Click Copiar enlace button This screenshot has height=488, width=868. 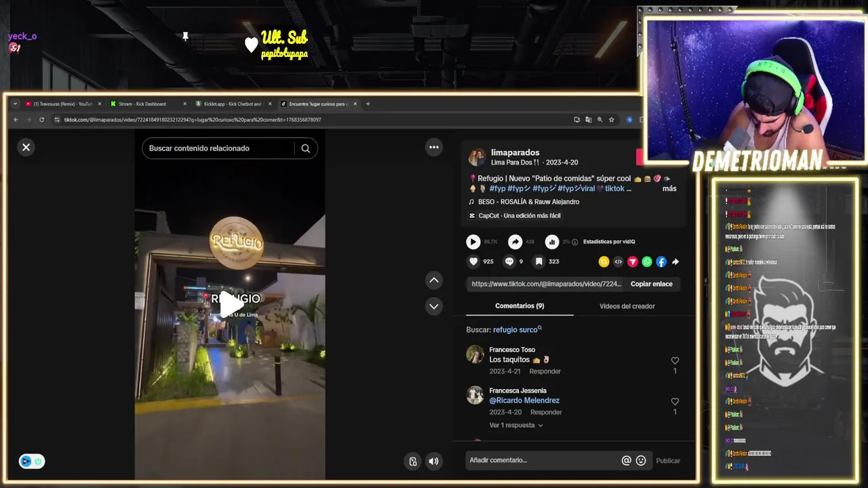pyautogui.click(x=652, y=284)
